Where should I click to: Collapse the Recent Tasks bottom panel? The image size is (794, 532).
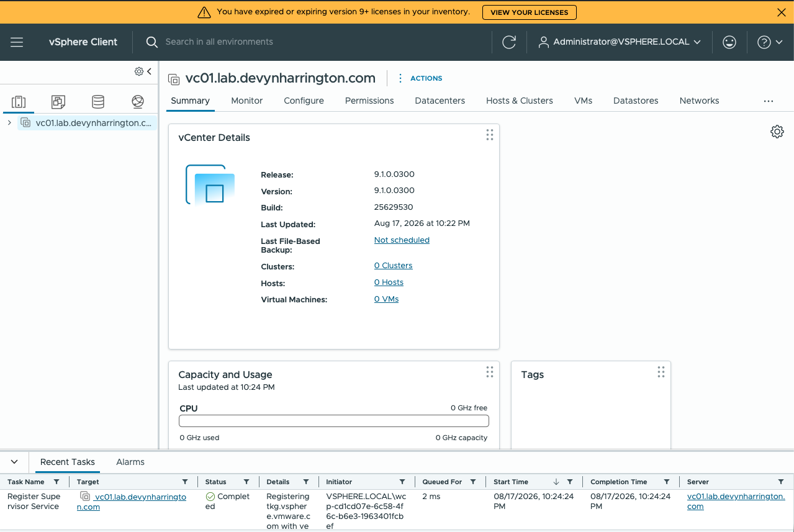point(14,462)
